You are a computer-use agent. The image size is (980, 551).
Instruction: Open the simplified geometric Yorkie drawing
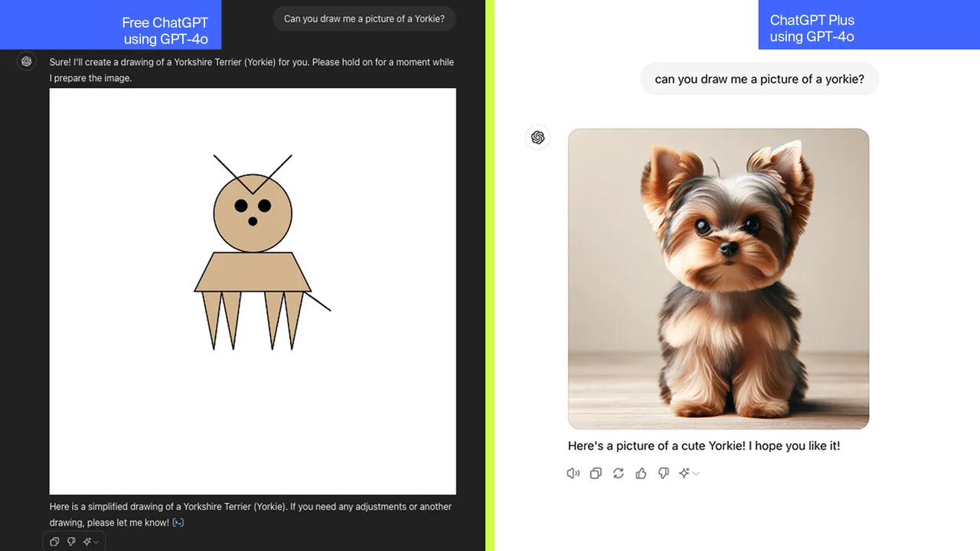[x=253, y=292]
